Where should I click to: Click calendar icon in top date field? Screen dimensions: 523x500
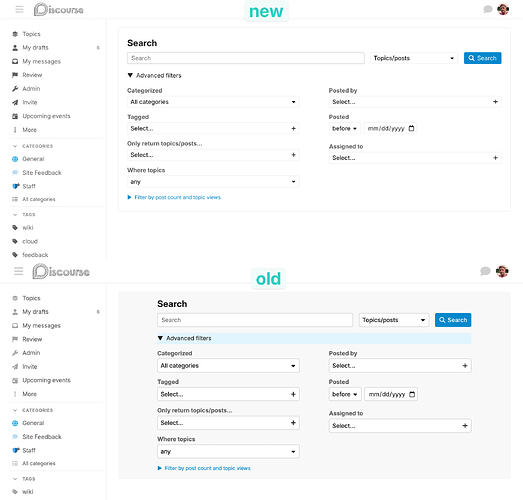click(411, 128)
